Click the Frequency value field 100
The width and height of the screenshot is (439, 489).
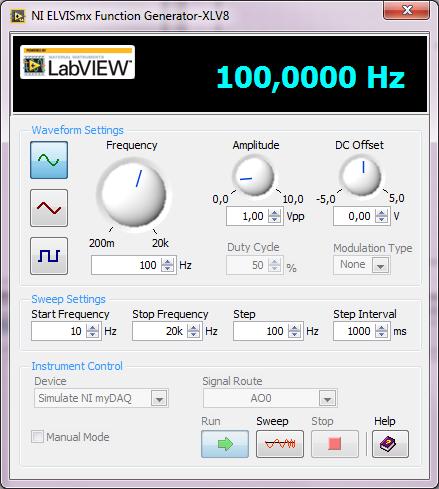pos(126,265)
